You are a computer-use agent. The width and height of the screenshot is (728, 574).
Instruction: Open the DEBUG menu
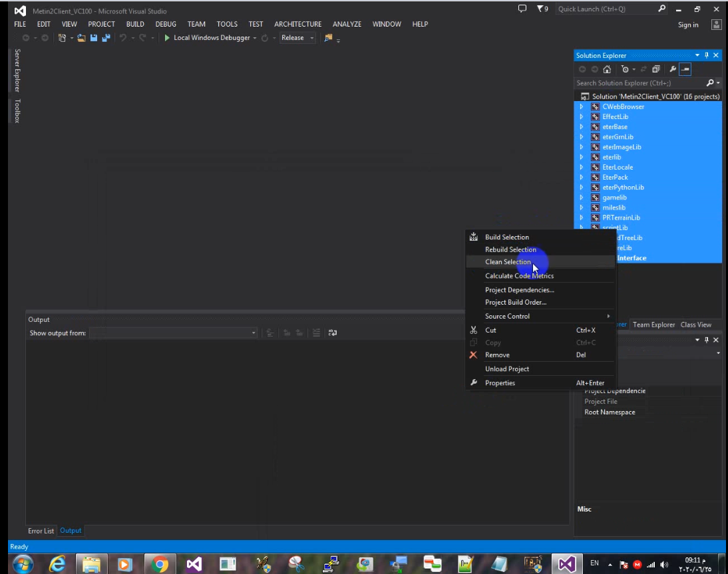[166, 24]
